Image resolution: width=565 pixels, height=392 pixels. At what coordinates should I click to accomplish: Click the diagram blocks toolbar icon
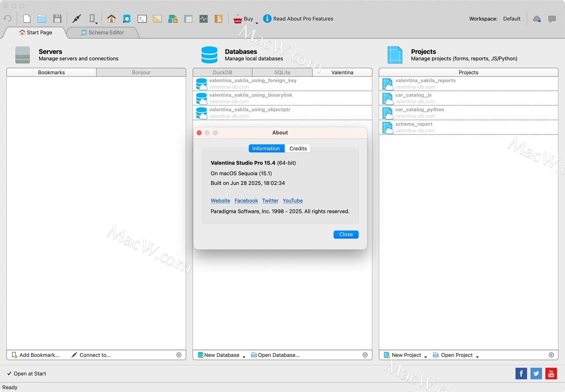pyautogui.click(x=173, y=19)
